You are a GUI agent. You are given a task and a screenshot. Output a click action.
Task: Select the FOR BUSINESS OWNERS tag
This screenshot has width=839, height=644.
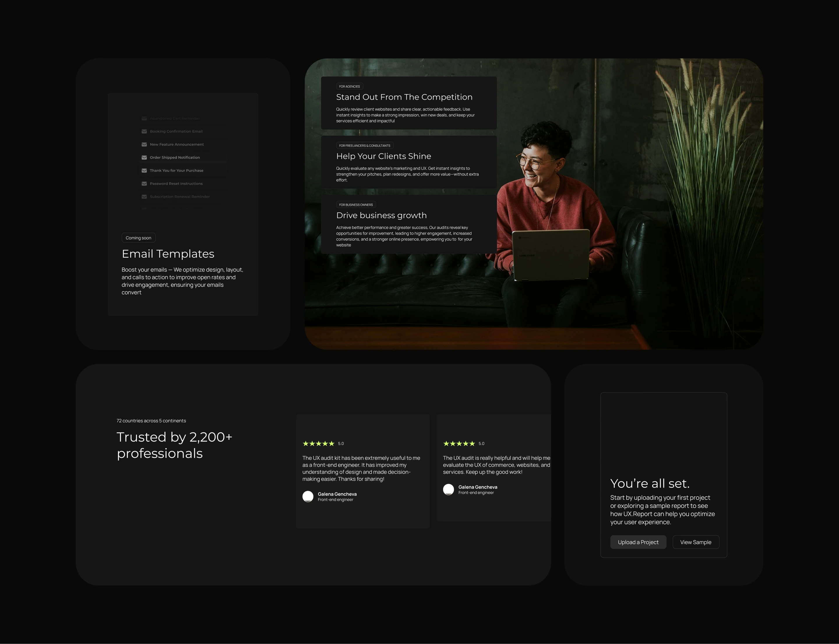356,205
